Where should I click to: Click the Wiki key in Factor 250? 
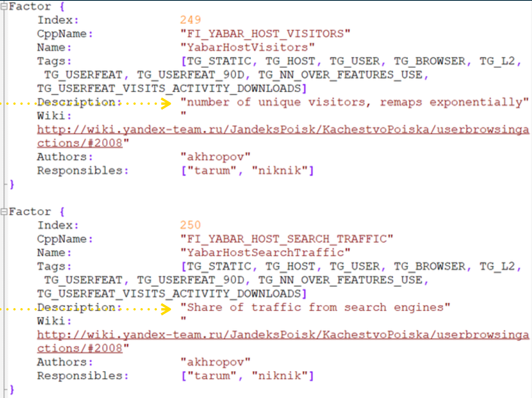[55, 321]
